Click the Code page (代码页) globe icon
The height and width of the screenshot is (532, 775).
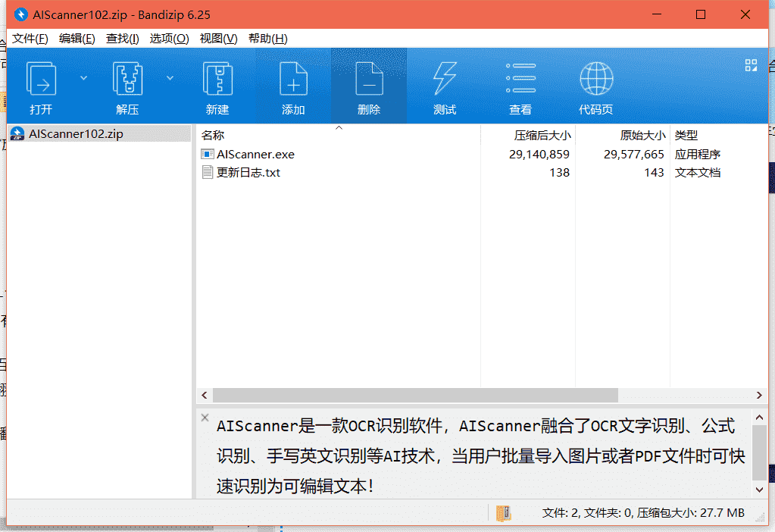pos(596,79)
